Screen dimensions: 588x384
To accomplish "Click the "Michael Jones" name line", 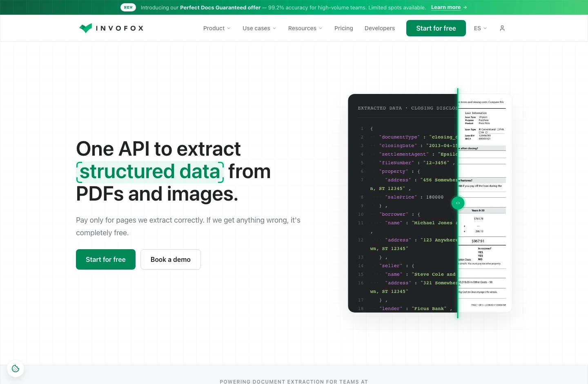I will [x=421, y=223].
